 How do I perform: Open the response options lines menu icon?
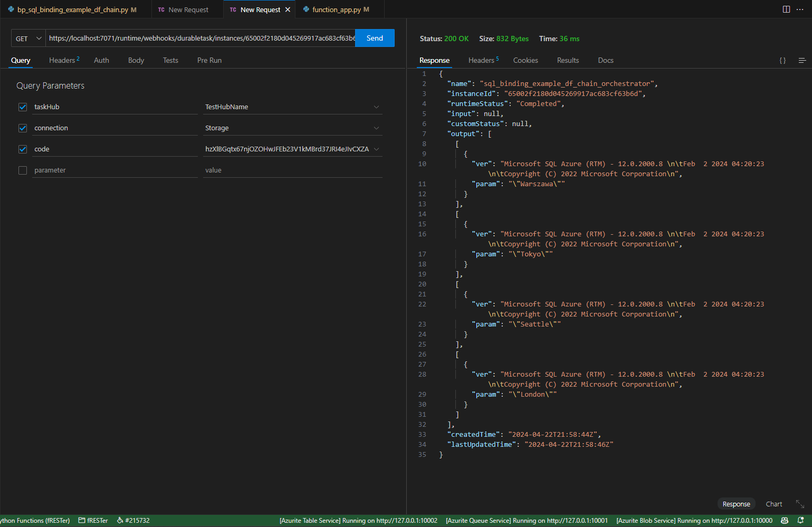(x=802, y=61)
